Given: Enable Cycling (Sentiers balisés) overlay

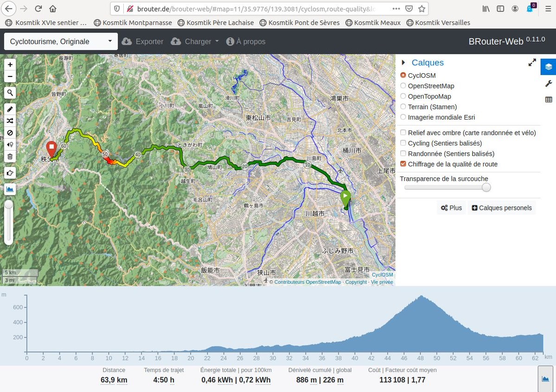Looking at the screenshot, I should [x=403, y=143].
